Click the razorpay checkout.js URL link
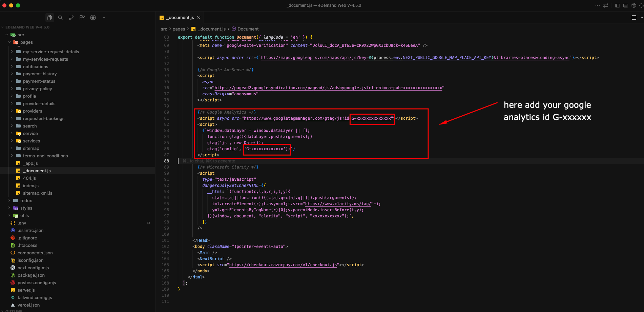 coord(283,265)
